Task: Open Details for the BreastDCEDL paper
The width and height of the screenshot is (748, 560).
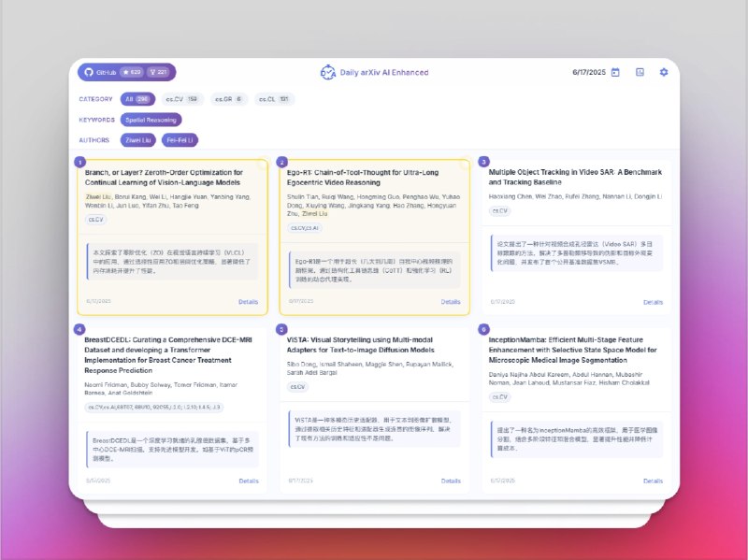Action: tap(249, 481)
